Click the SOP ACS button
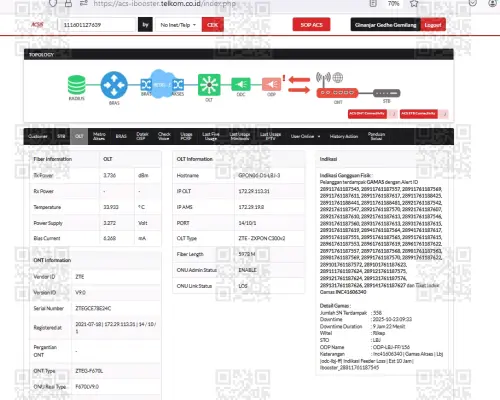 (311, 25)
